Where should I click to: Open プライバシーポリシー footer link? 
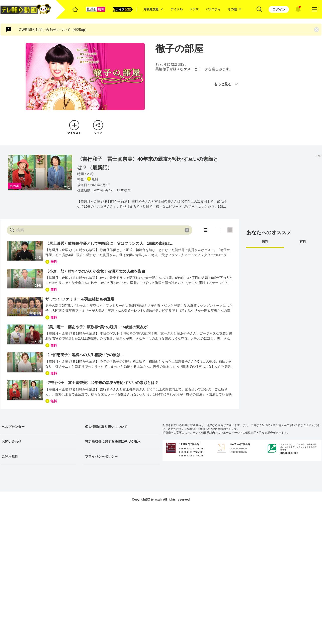coord(122,457)
